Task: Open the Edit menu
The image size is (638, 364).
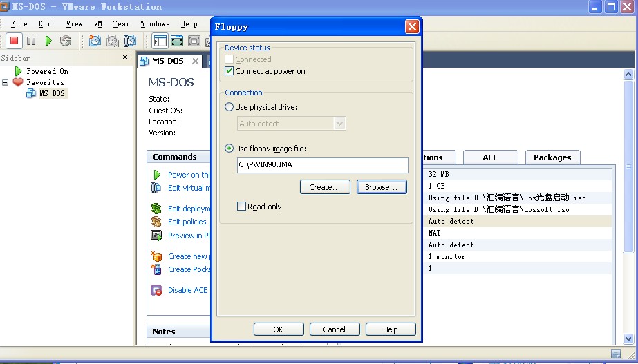Action: click(x=46, y=24)
